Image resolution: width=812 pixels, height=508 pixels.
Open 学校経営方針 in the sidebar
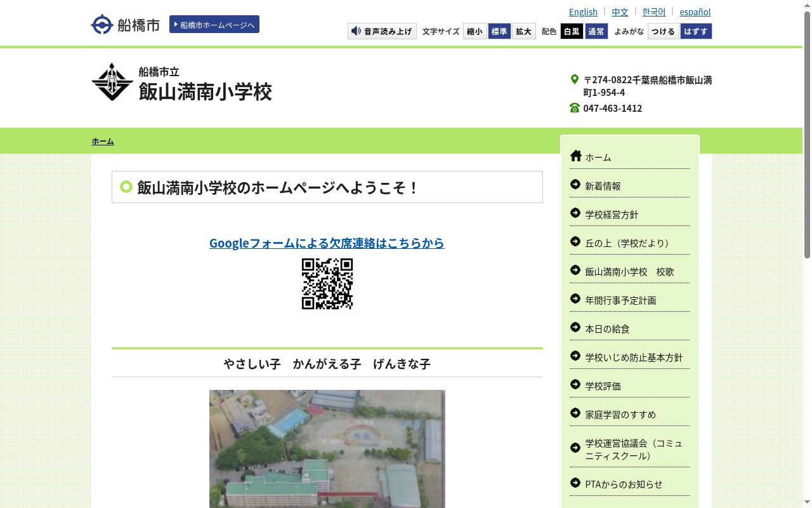[x=630, y=214]
